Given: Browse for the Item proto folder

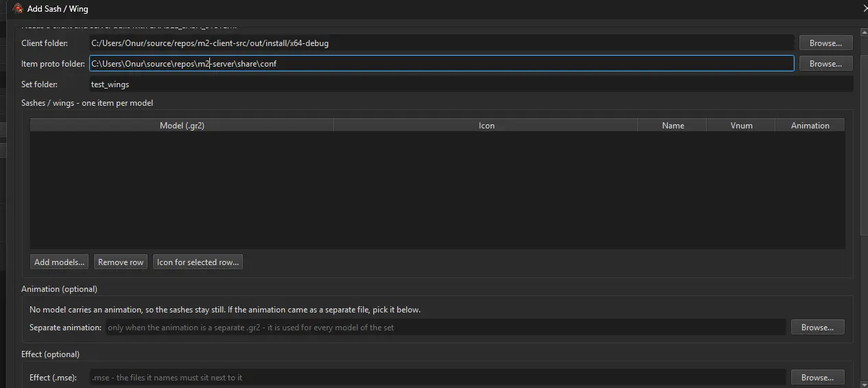Looking at the screenshot, I should (x=825, y=64).
